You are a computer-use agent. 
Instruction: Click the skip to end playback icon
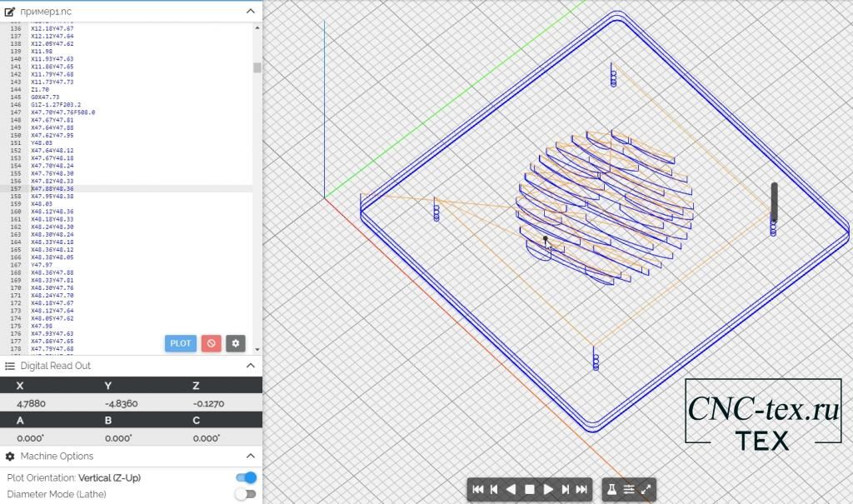(x=582, y=490)
